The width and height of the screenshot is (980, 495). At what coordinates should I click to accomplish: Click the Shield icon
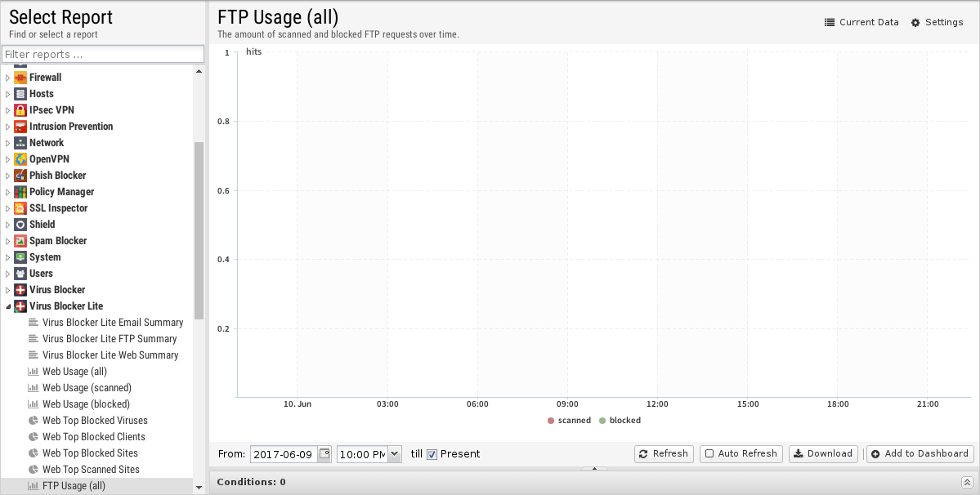[20, 224]
